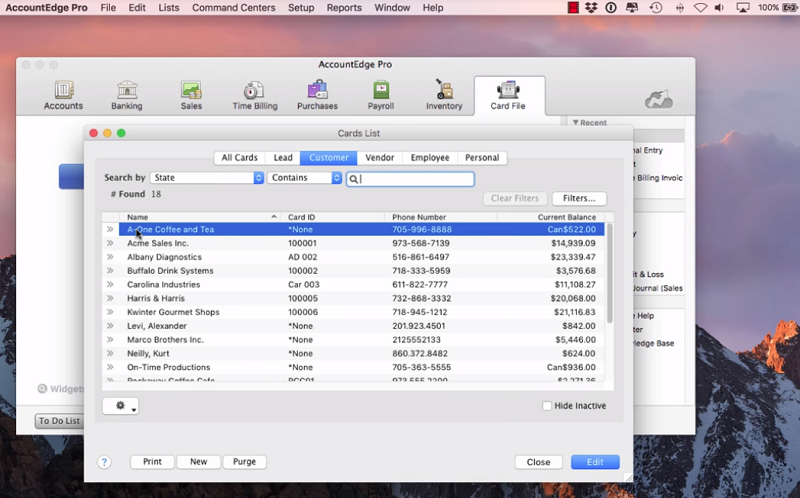Open detail arrow for Kwinter Gourmet Shops
800x498 pixels.
coord(110,312)
